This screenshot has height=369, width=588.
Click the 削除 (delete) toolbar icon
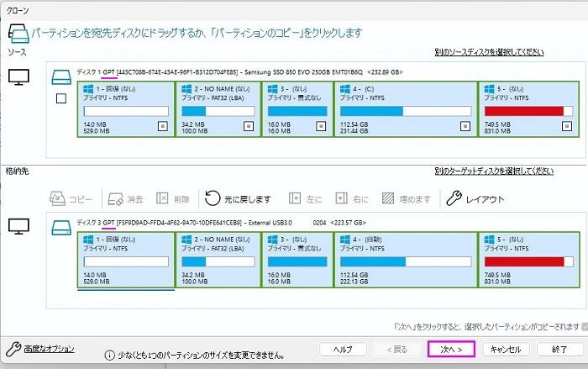click(163, 199)
